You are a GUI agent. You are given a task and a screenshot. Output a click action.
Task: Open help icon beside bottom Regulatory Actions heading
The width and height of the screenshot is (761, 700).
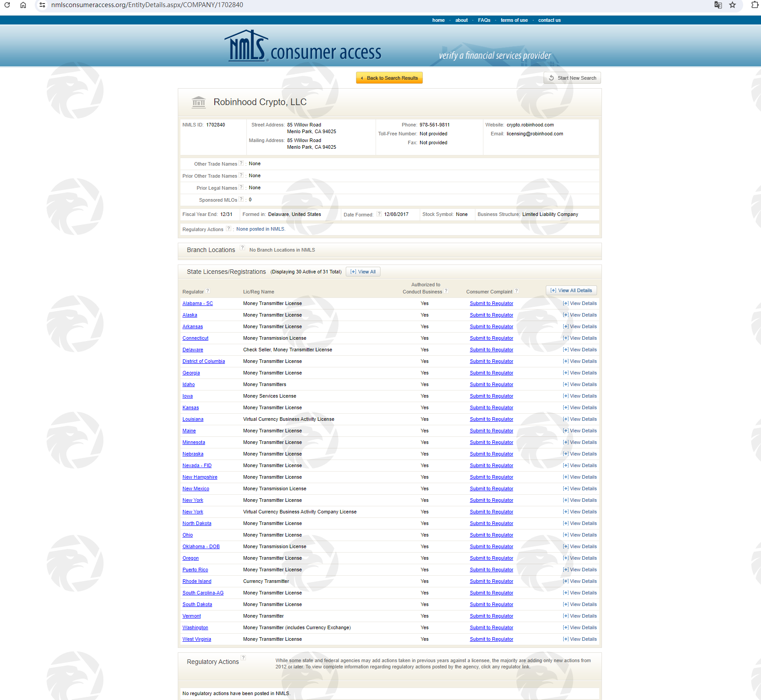pyautogui.click(x=243, y=658)
